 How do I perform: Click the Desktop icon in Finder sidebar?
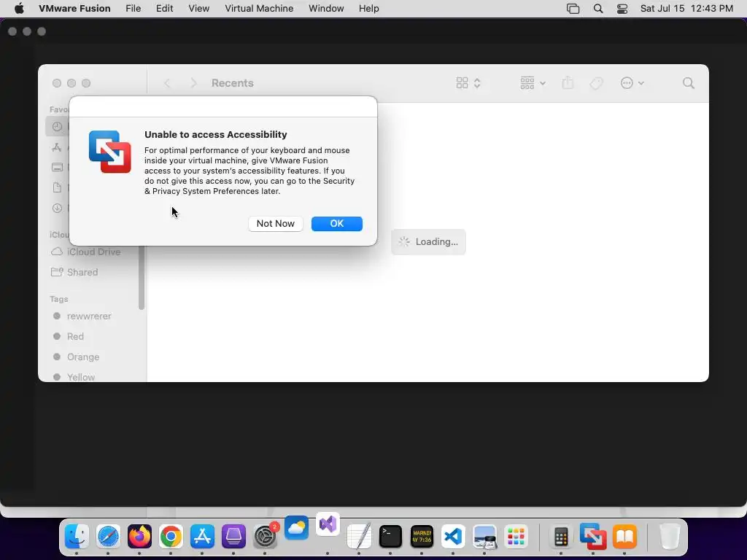[57, 167]
